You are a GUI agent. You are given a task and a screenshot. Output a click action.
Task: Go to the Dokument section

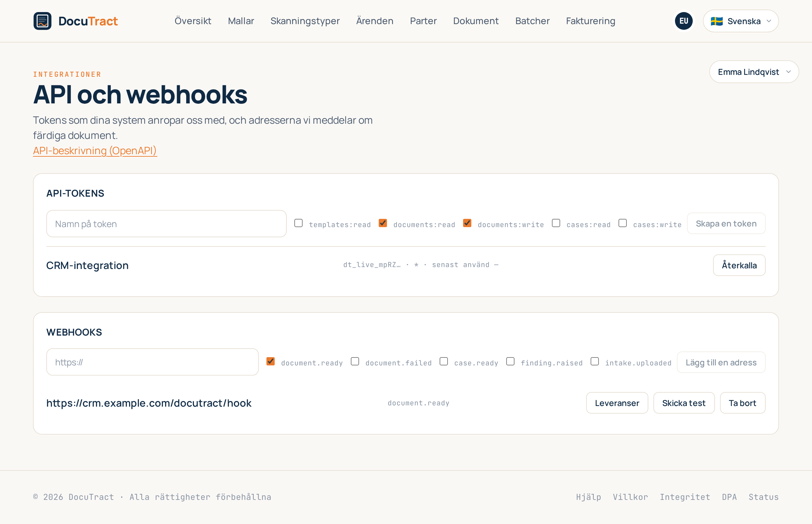pos(475,21)
